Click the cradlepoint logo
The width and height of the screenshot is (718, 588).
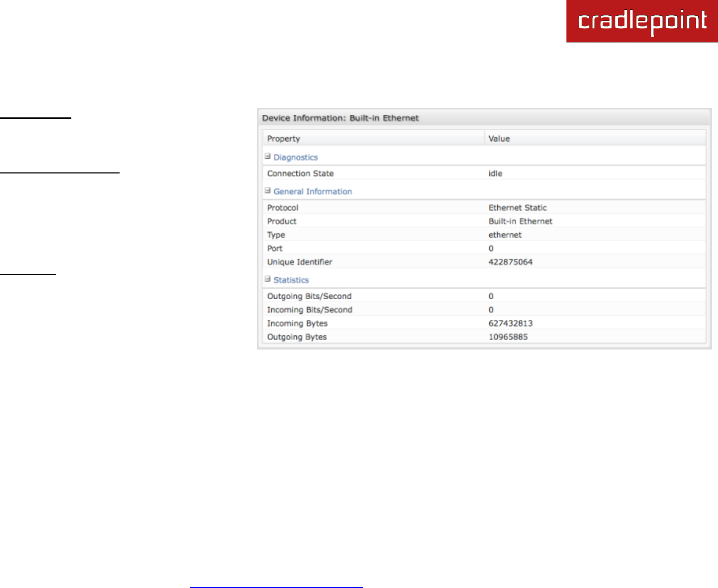[x=642, y=21]
